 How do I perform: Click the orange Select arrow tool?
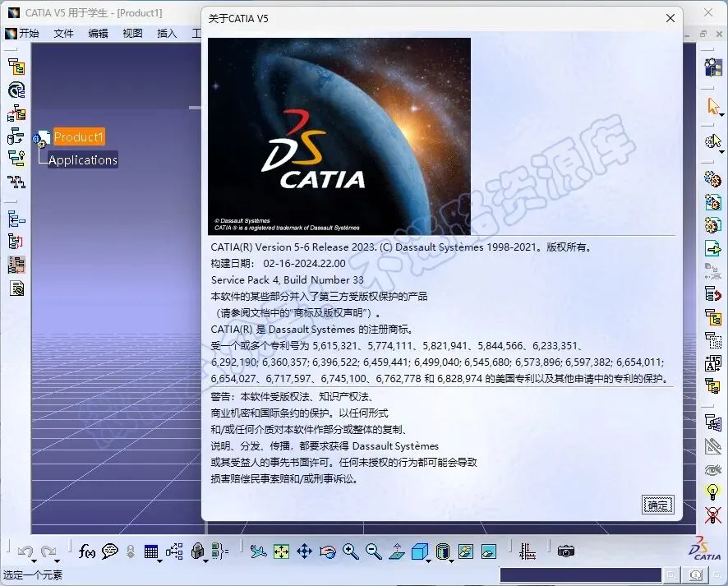(712, 106)
